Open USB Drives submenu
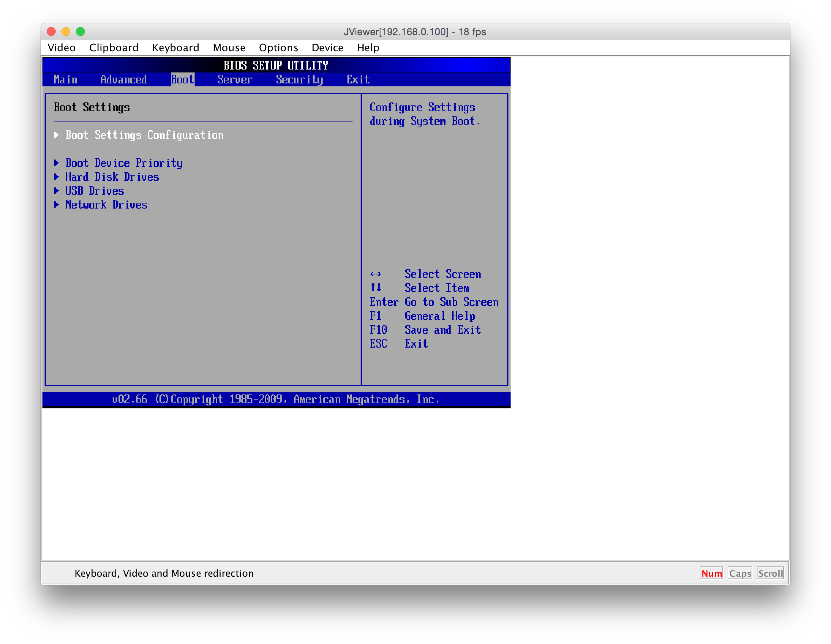 [95, 191]
